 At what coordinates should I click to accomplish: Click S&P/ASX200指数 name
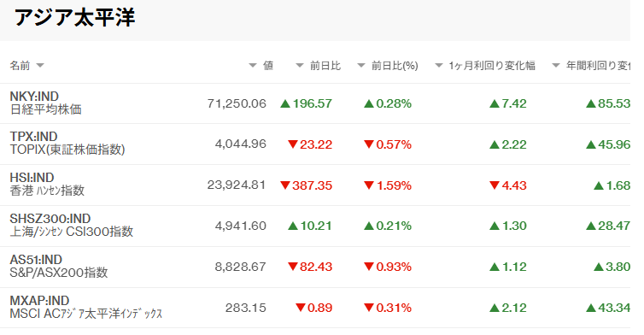point(59,273)
